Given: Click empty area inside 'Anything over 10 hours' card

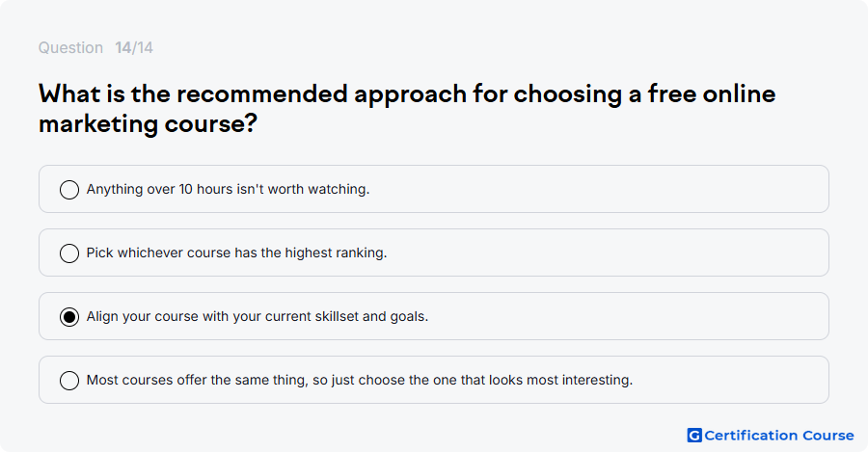Looking at the screenshot, I should click(x=598, y=189).
